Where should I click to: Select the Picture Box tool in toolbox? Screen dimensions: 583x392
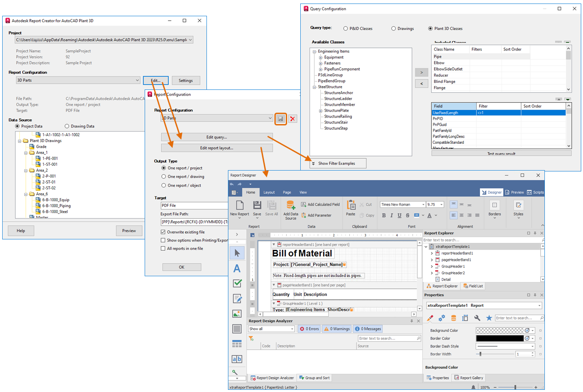pos(237,314)
